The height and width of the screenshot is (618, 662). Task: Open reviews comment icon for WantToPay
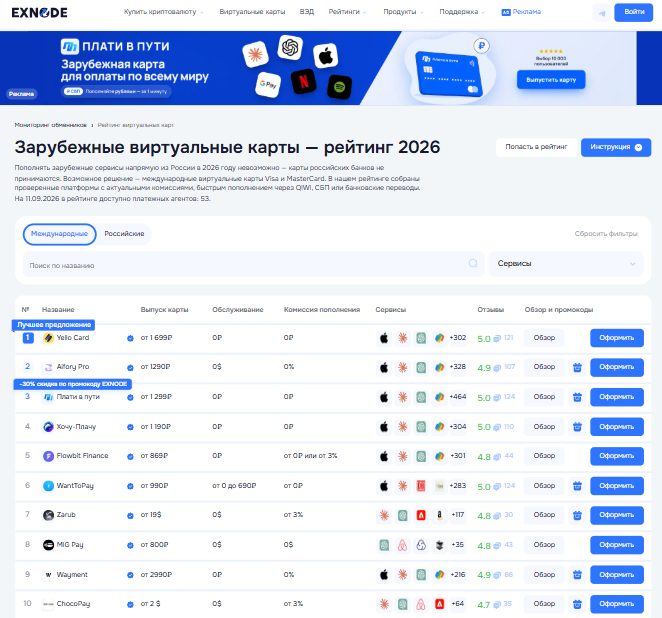(x=497, y=487)
